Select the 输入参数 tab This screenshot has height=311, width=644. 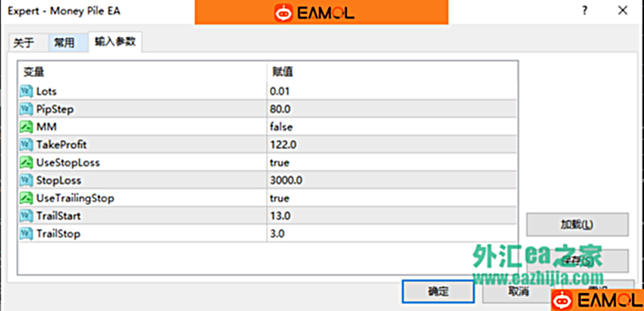pos(115,42)
